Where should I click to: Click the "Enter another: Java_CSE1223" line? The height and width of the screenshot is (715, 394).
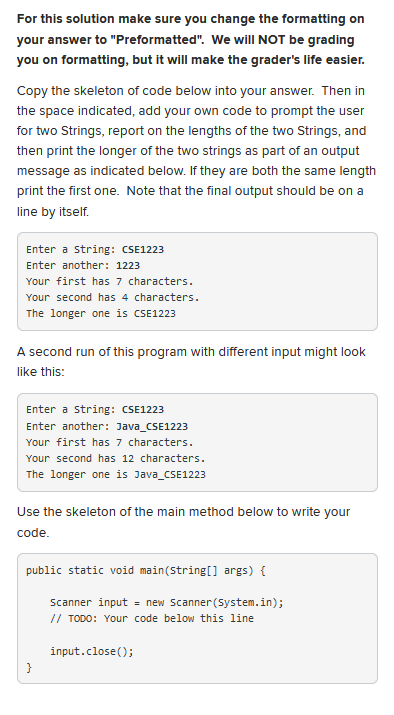click(x=107, y=426)
